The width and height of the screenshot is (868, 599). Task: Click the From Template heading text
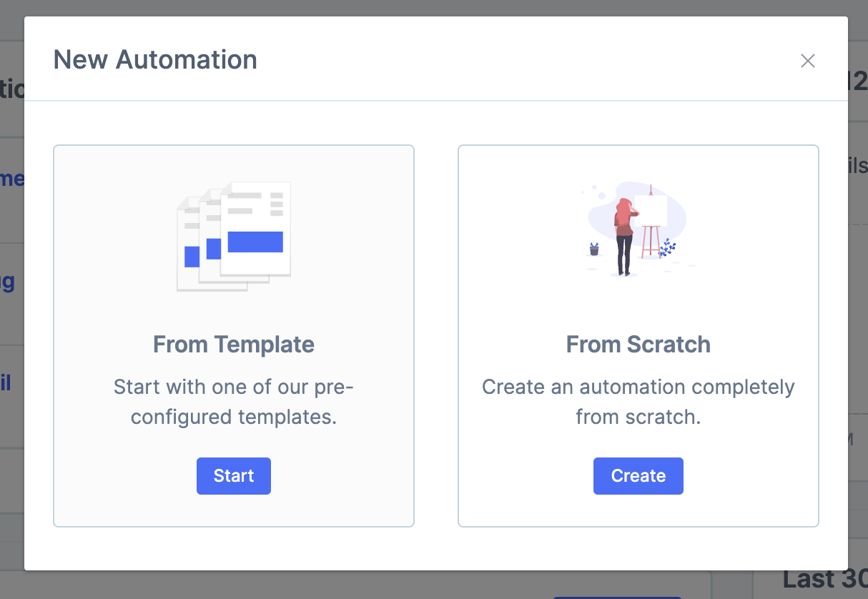coord(234,345)
